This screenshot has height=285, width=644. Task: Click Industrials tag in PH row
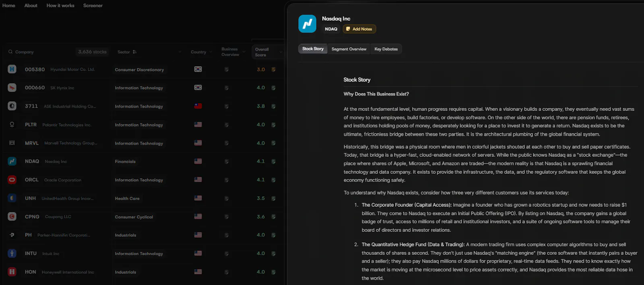click(125, 235)
